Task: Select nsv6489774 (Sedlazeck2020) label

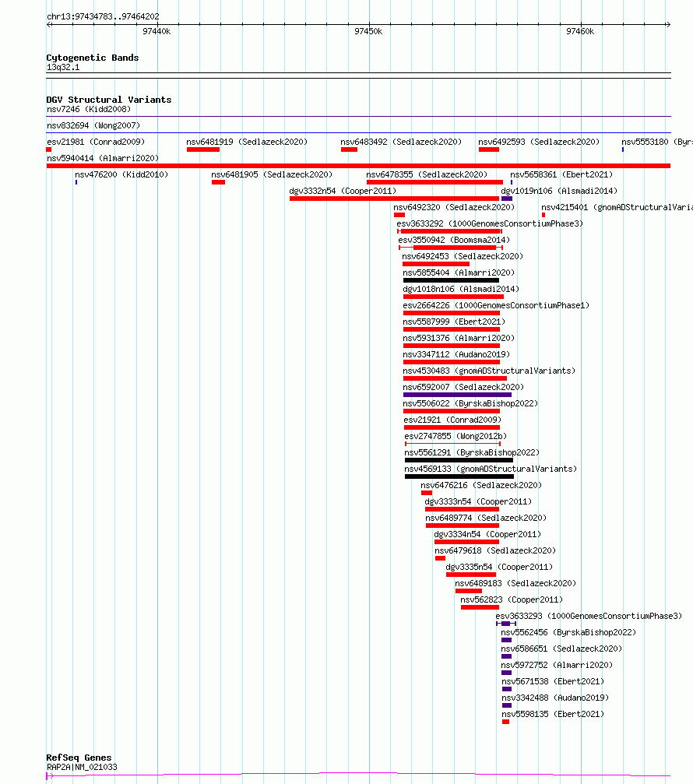Action: [486, 518]
